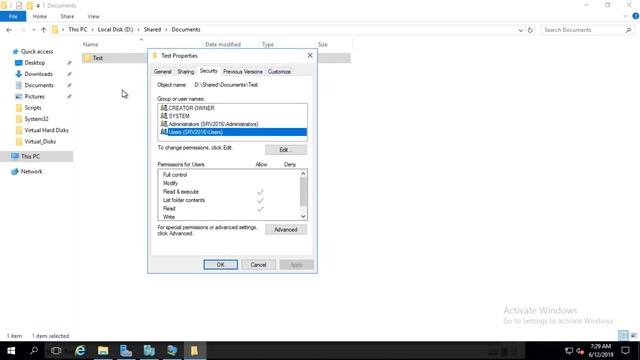Viewport: 640px width, 360px height.
Task: Select This PC in navigation pane
Action: pyautogui.click(x=30, y=156)
